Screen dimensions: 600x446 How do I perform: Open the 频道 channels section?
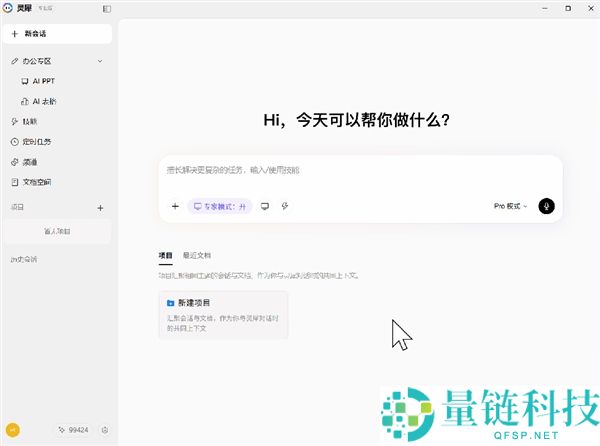(24, 162)
